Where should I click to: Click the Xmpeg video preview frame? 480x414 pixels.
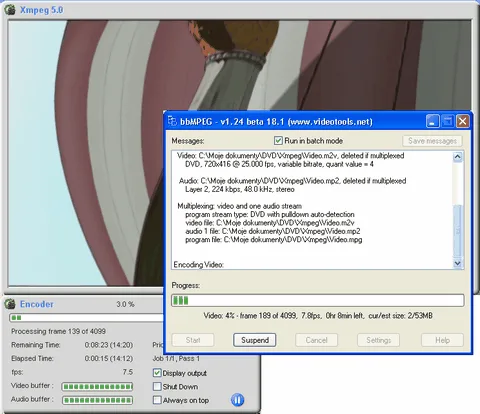click(240, 153)
